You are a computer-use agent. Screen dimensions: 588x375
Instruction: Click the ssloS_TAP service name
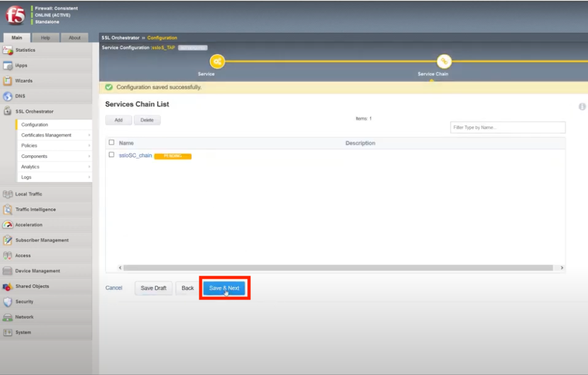point(164,48)
